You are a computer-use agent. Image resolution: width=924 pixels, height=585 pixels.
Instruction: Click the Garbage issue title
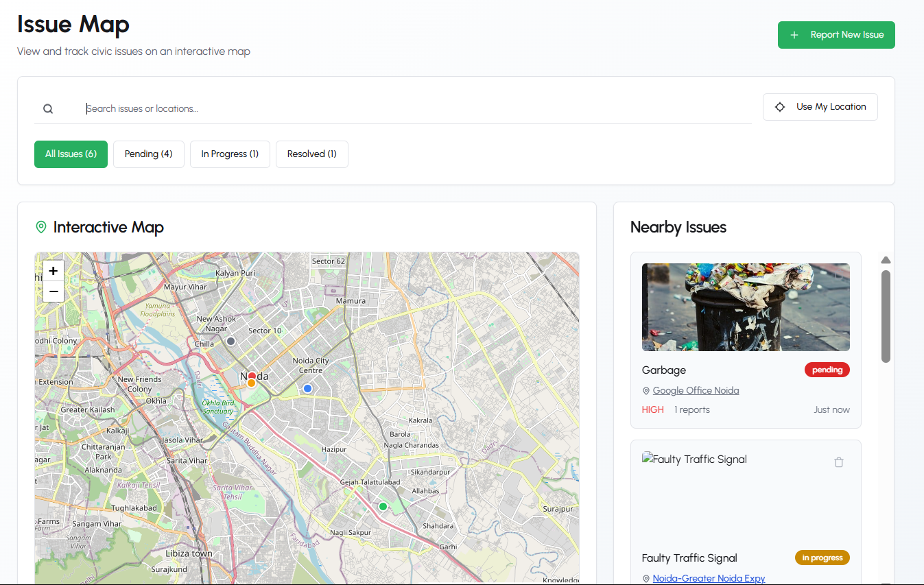point(664,370)
